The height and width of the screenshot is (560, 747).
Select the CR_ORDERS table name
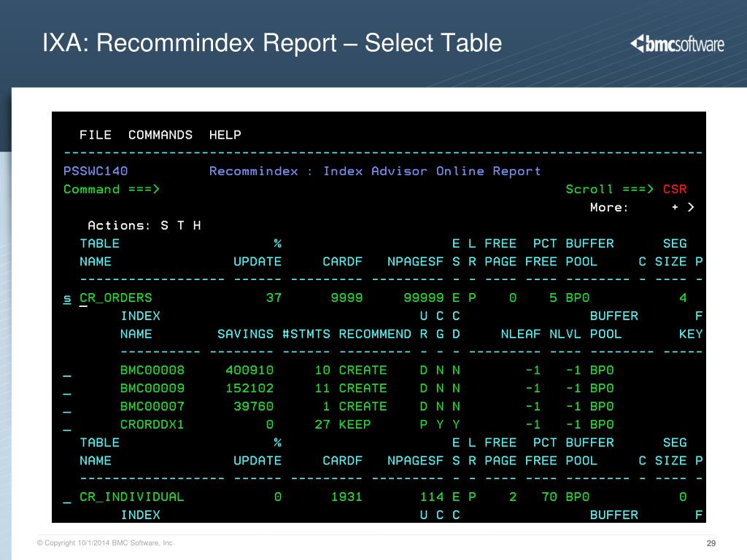tap(116, 297)
